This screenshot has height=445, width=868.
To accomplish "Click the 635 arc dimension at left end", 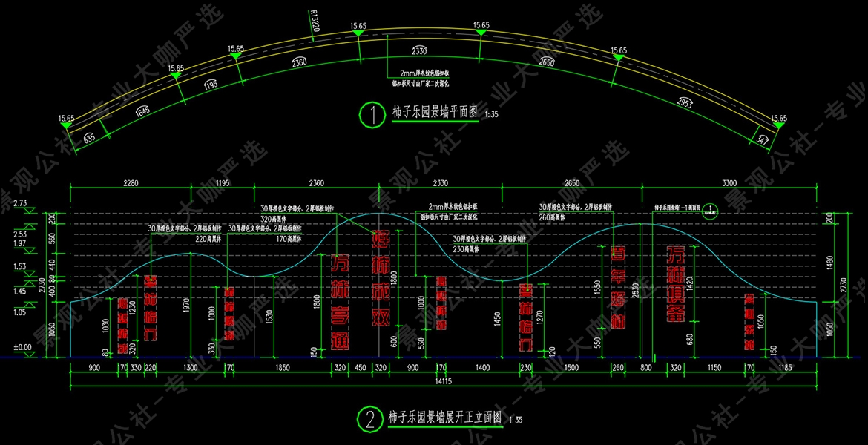I will point(89,137).
